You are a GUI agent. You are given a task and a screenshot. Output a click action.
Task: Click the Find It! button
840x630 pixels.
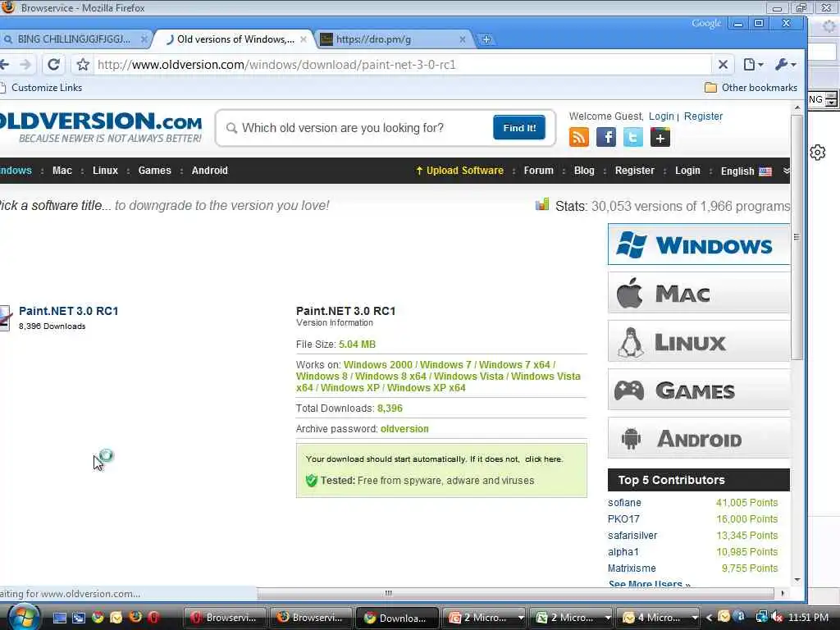click(519, 127)
